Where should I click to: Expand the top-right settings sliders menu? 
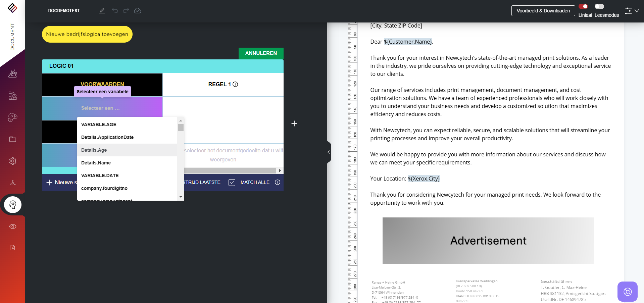(632, 11)
